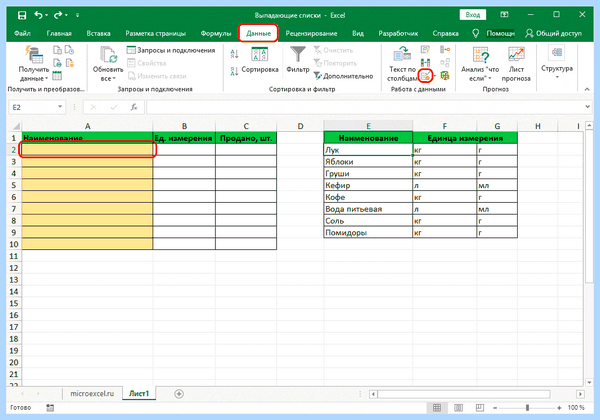Viewport: 600px width, 420px height.
Task: Click the Save icon in the quick access toolbar
Action: [22, 15]
